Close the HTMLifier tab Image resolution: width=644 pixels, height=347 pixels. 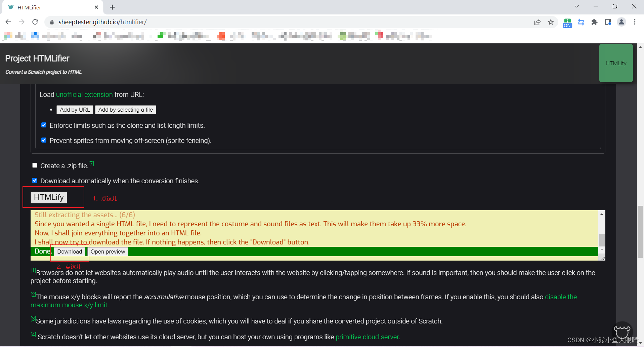tap(96, 7)
